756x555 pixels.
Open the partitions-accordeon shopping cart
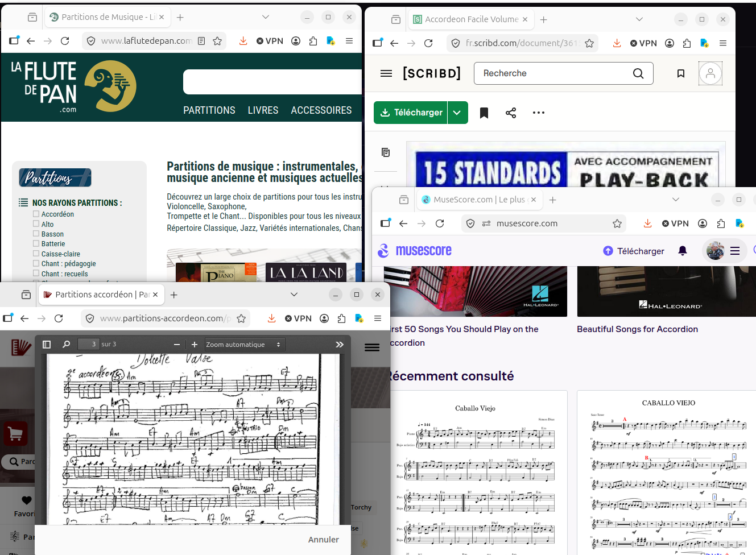(x=15, y=434)
